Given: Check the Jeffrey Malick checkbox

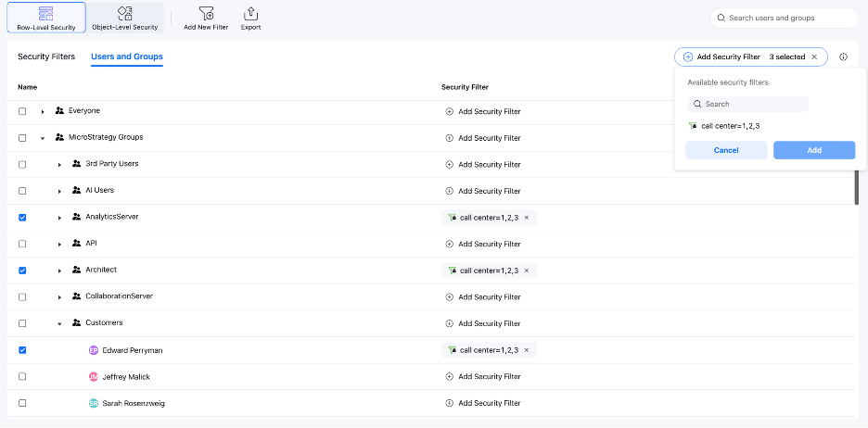Looking at the screenshot, I should pyautogui.click(x=22, y=377).
